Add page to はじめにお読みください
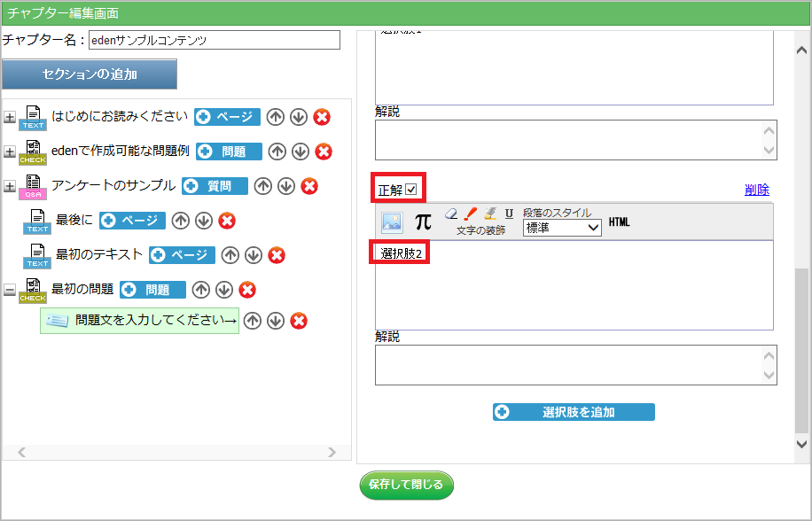812x521 pixels. (x=227, y=117)
